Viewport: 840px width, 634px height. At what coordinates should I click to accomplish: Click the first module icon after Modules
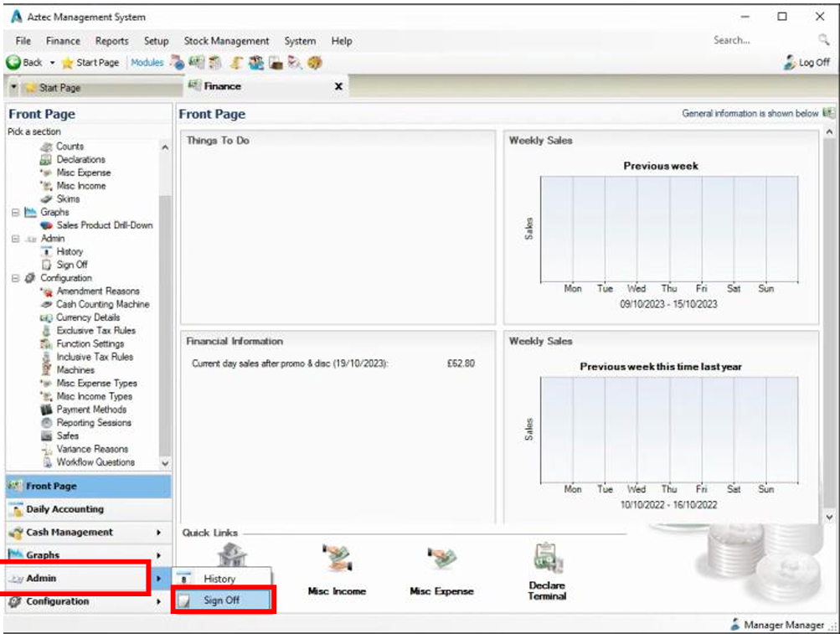coord(177,63)
